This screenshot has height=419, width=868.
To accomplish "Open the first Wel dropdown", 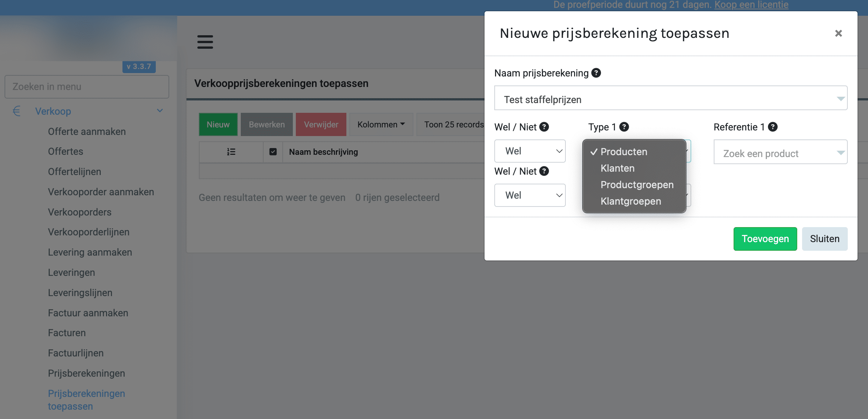I will pos(530,151).
